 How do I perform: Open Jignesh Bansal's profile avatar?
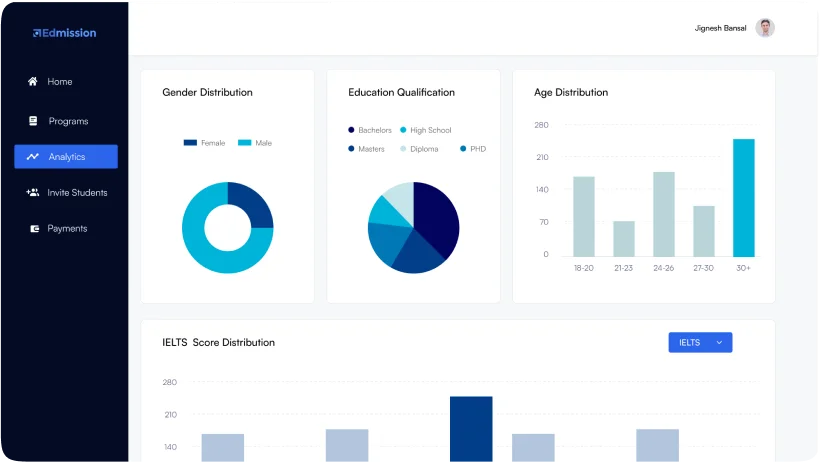[x=765, y=28]
